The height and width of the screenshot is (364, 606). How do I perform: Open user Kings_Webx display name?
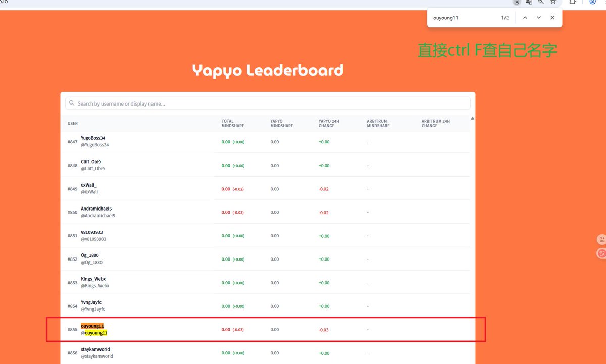click(x=93, y=279)
